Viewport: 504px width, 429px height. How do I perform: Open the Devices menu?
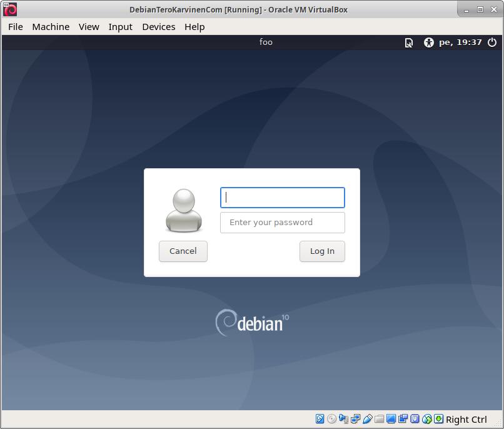pos(158,27)
